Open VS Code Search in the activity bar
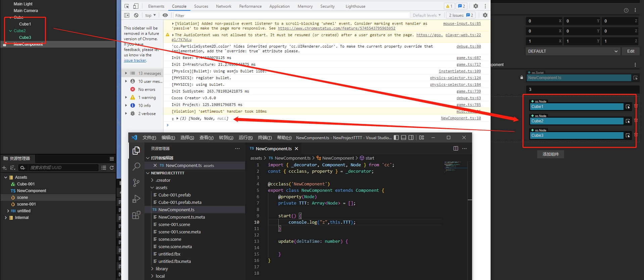 coord(136,166)
